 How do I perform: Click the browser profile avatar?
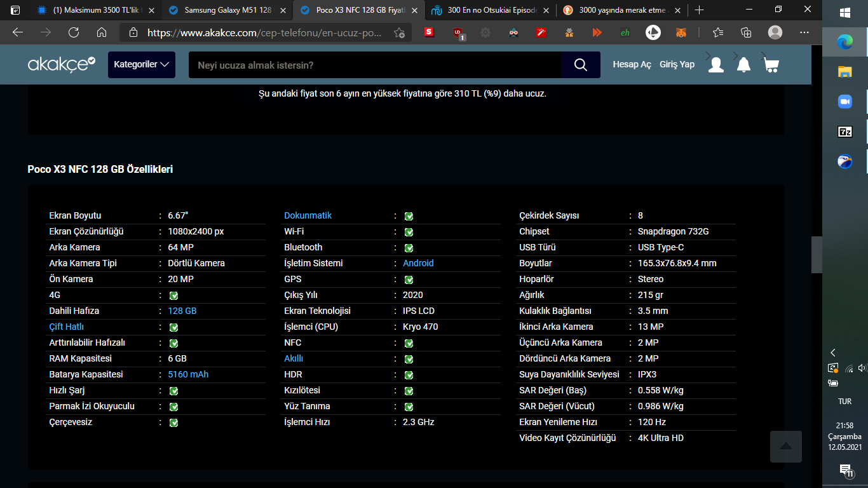pos(775,32)
